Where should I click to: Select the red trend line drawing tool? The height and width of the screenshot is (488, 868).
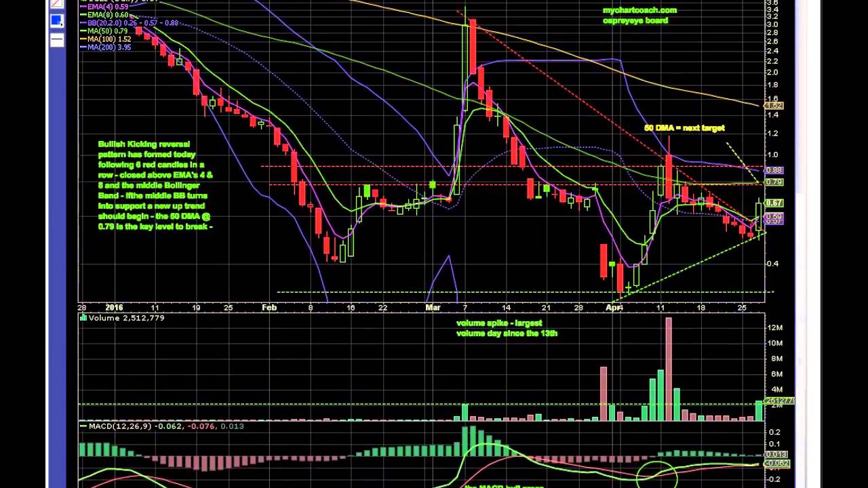57,3
